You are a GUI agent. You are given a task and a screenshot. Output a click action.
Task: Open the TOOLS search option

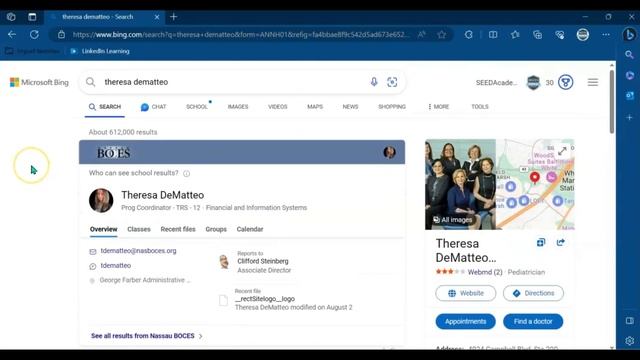pyautogui.click(x=480, y=107)
